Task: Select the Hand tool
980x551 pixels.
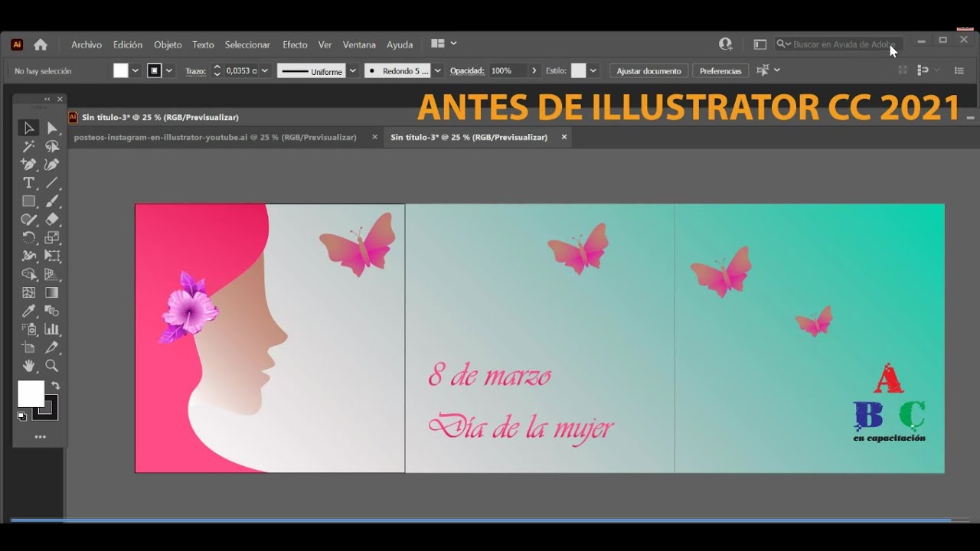Action: pyautogui.click(x=28, y=366)
